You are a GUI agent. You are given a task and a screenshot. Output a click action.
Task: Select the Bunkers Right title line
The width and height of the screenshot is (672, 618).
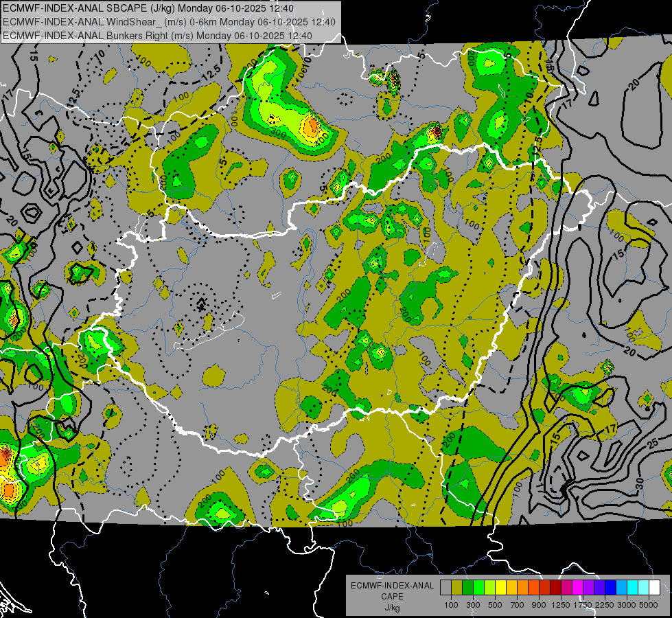point(157,36)
